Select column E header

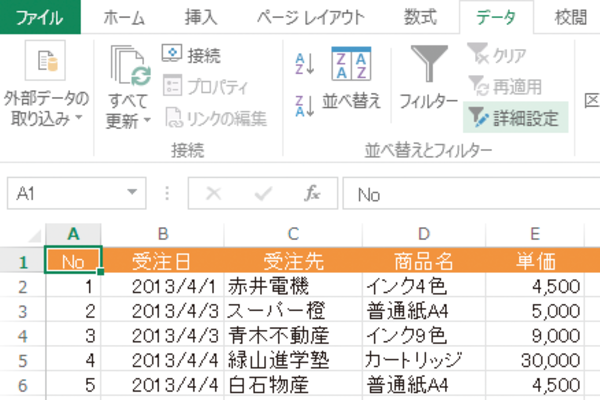click(x=535, y=234)
